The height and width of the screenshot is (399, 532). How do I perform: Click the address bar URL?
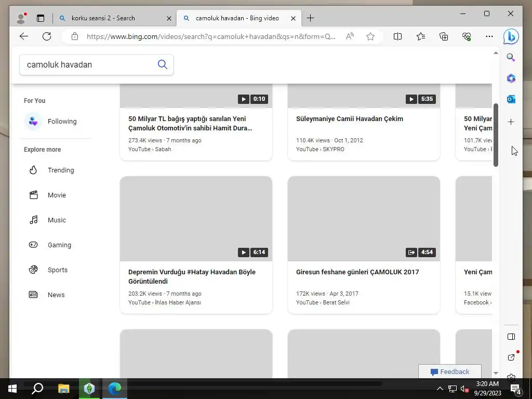click(211, 36)
